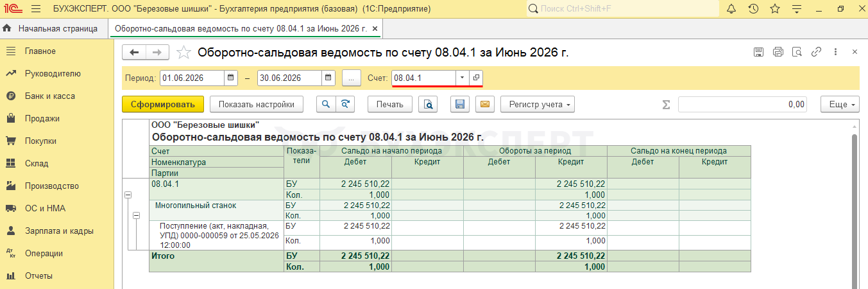Open notifications bell icon
The image size is (868, 289).
731,9
